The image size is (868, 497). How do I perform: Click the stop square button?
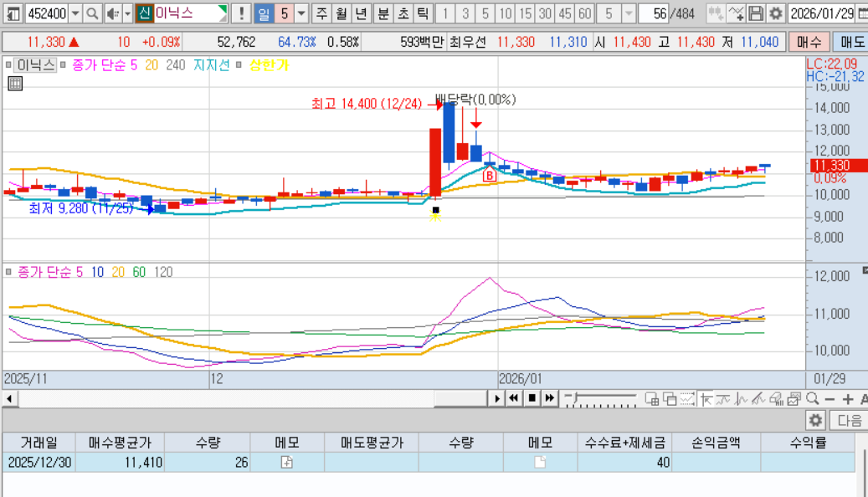(532, 398)
